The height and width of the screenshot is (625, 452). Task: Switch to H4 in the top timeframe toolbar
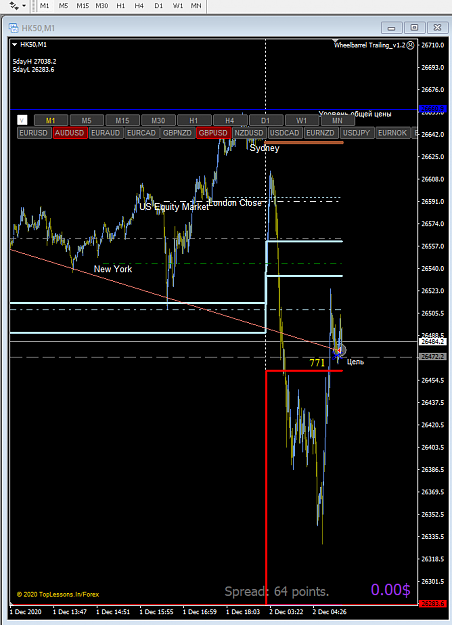139,6
